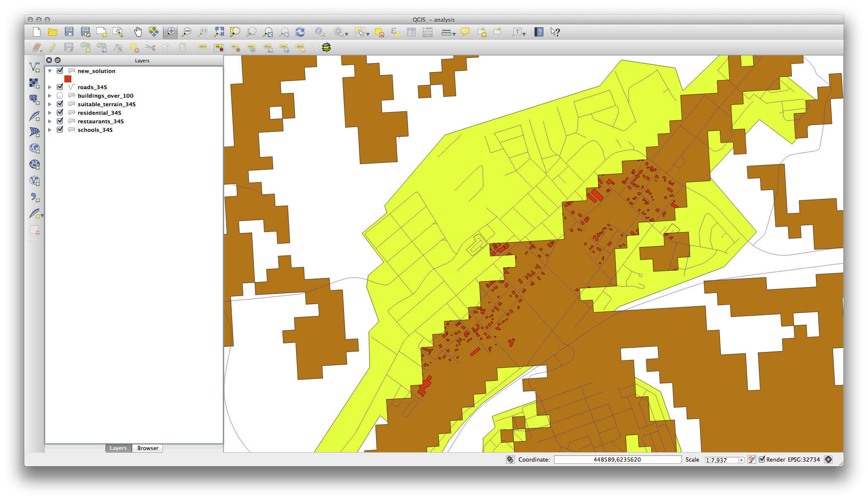The image size is (868, 500).
Task: Switch to the Layers tab
Action: pos(118,448)
